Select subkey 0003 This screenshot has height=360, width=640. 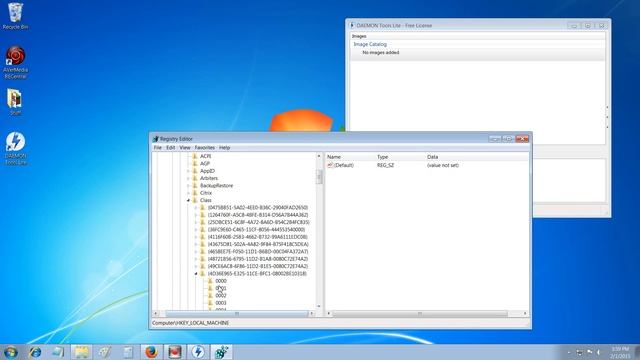(x=221, y=303)
